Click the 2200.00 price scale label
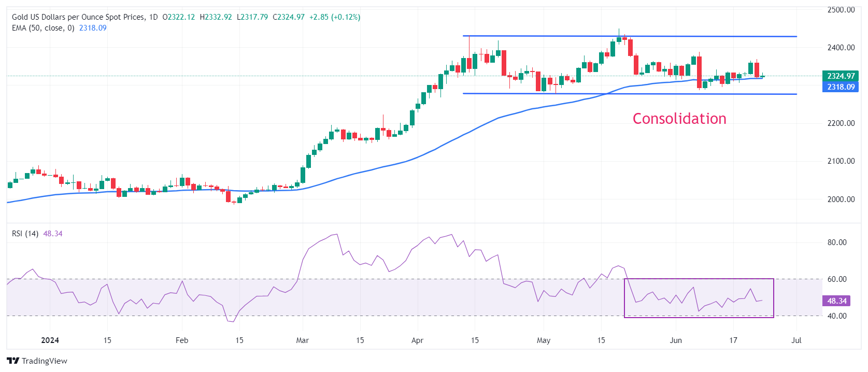 [x=841, y=123]
